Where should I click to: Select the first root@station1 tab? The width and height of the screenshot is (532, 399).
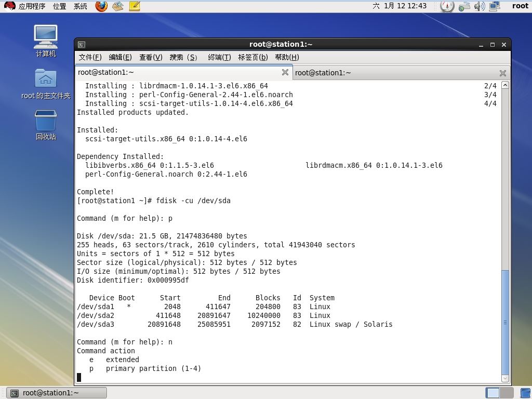(183, 72)
